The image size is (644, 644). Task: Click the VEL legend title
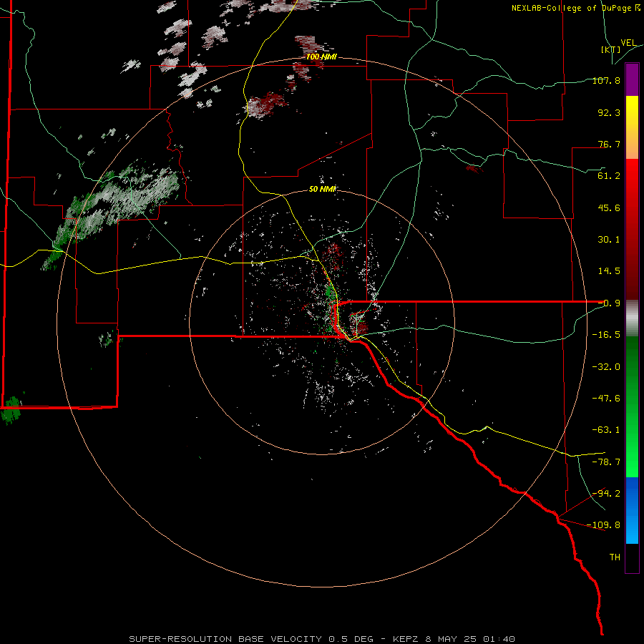628,43
